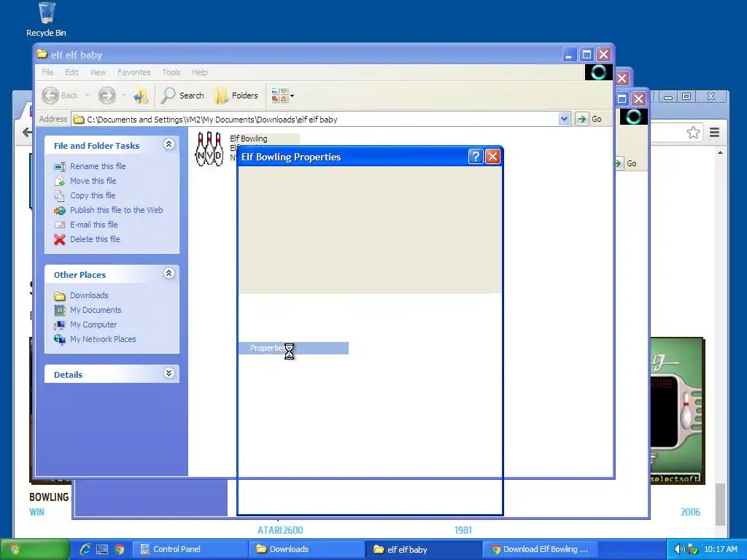The width and height of the screenshot is (747, 560).
Task: Switch to Downloads taskbar button
Action: point(306,549)
